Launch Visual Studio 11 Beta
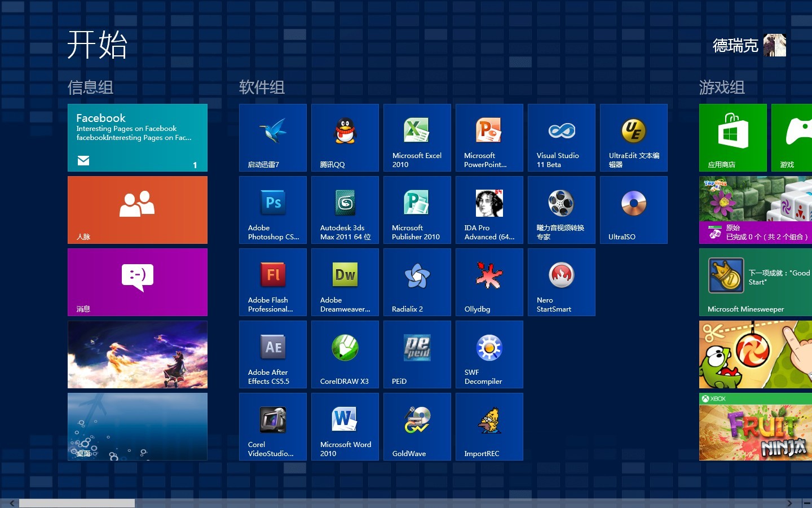This screenshot has height=508, width=812. coord(562,138)
